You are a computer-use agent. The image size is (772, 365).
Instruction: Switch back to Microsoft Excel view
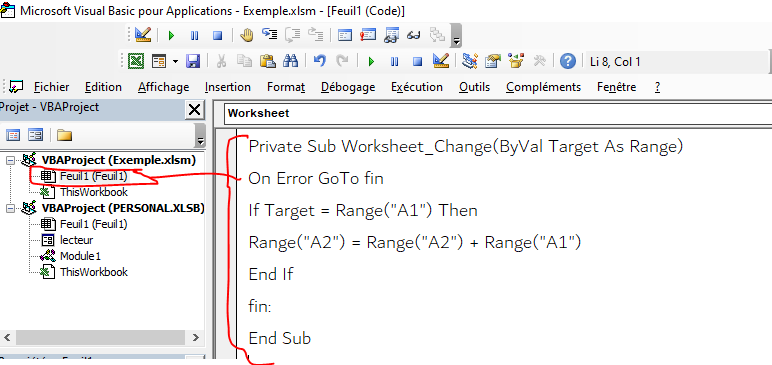click(x=136, y=62)
